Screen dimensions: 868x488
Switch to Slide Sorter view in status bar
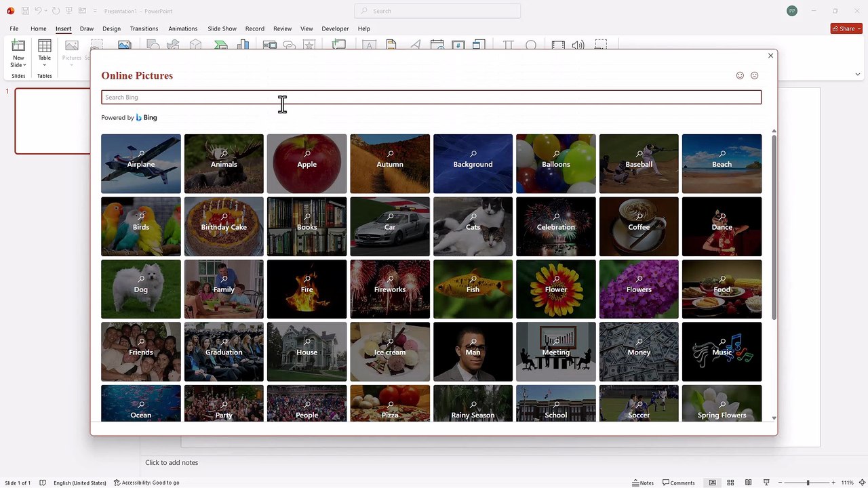coord(730,483)
